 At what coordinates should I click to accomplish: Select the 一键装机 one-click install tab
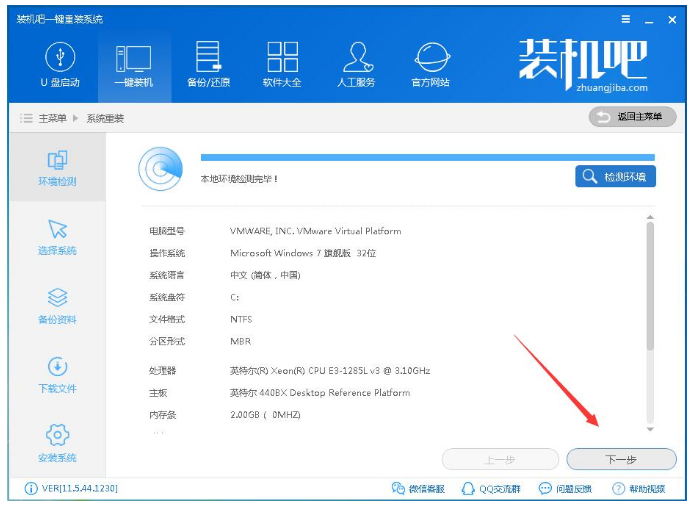click(x=134, y=65)
